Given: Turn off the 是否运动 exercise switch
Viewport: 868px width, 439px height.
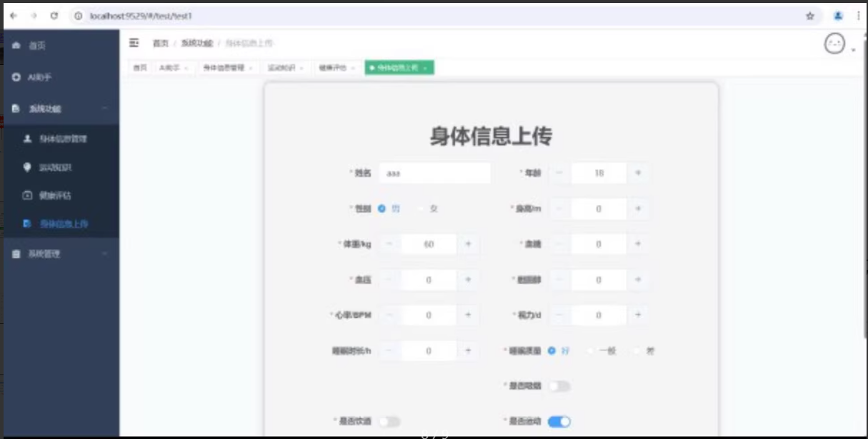Looking at the screenshot, I should coord(559,422).
